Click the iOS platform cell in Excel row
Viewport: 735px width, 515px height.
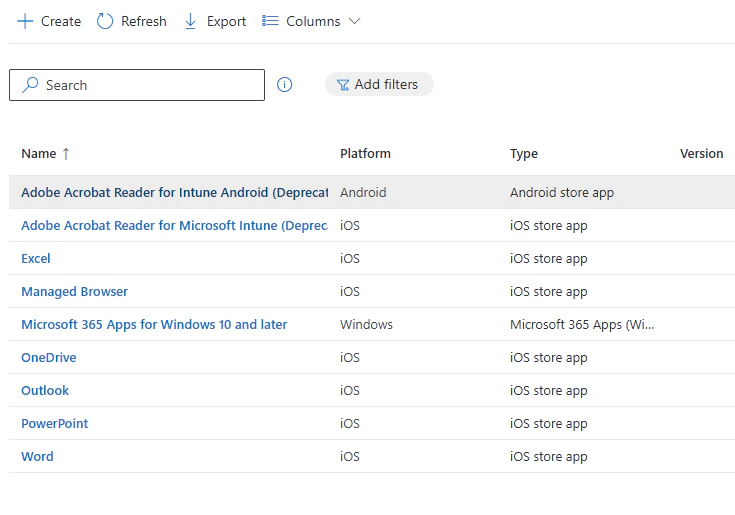click(x=350, y=259)
